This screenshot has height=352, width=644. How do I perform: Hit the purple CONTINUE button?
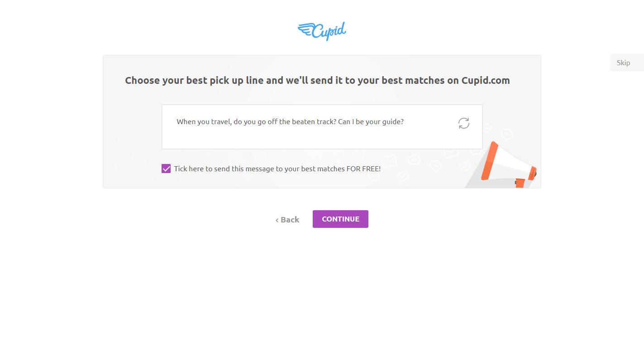point(340,219)
